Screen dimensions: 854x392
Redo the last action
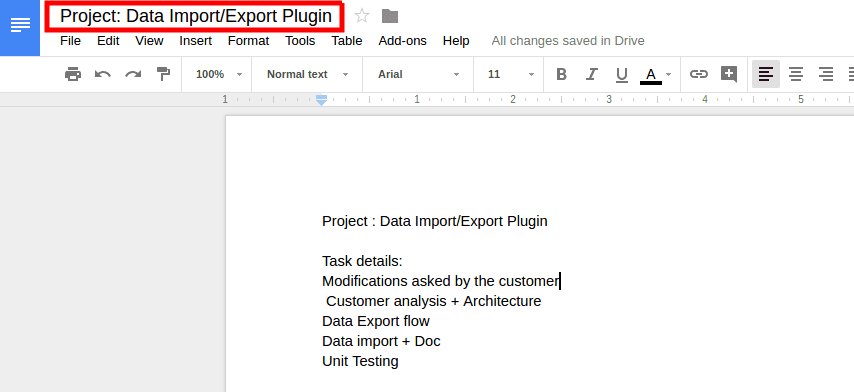click(133, 74)
